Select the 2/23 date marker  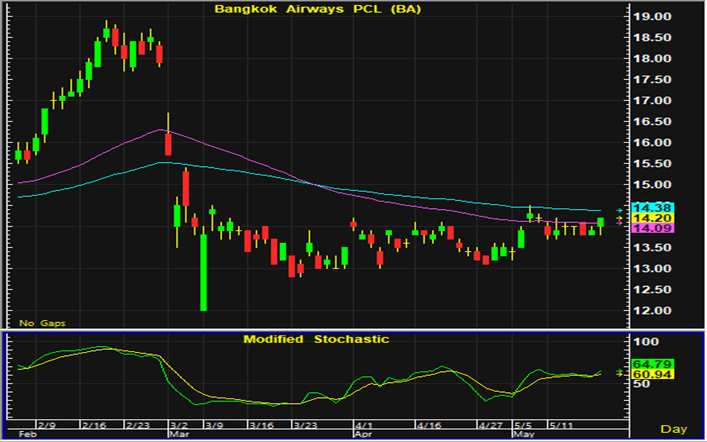coord(137,425)
